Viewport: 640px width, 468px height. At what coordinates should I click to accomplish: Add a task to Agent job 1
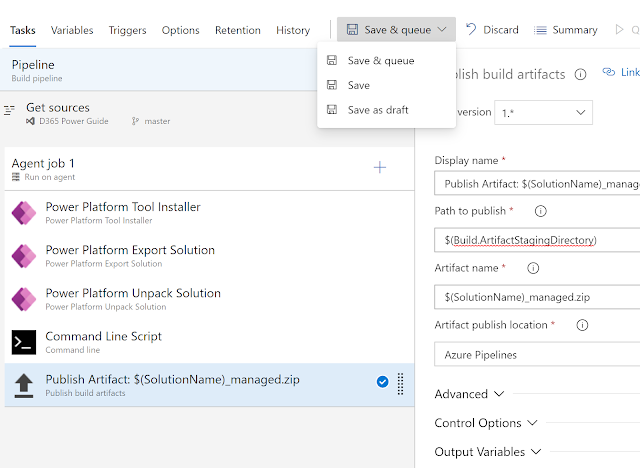pos(380,168)
